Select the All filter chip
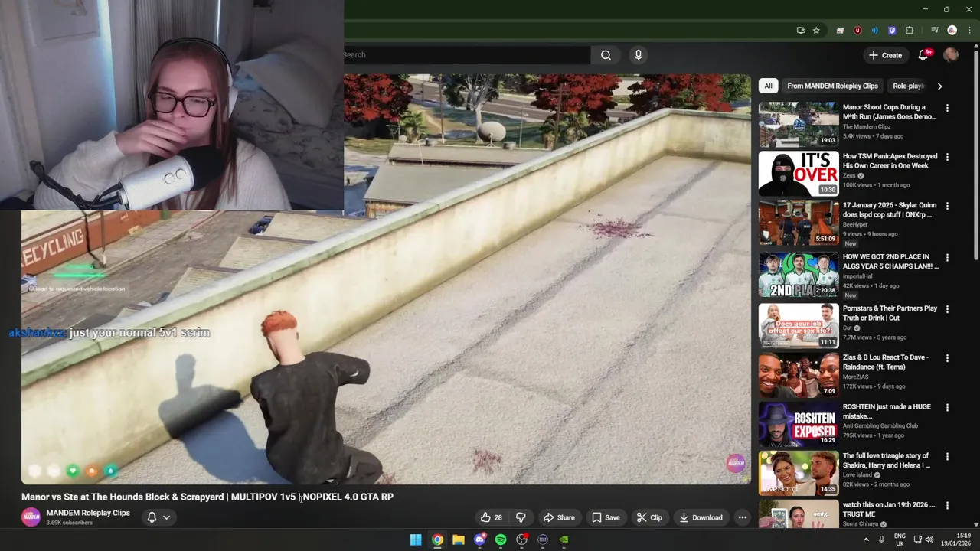This screenshot has width=980, height=551. coord(768,86)
